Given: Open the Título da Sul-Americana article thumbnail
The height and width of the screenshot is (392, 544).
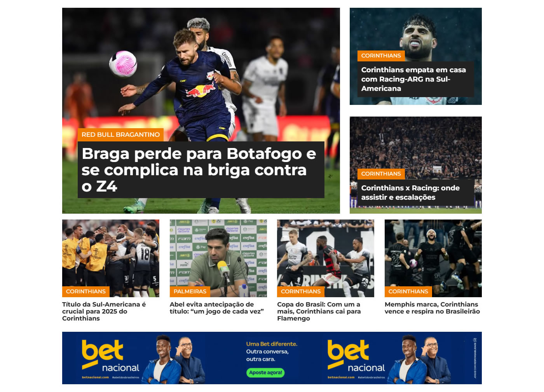Looking at the screenshot, I should pyautogui.click(x=111, y=258).
